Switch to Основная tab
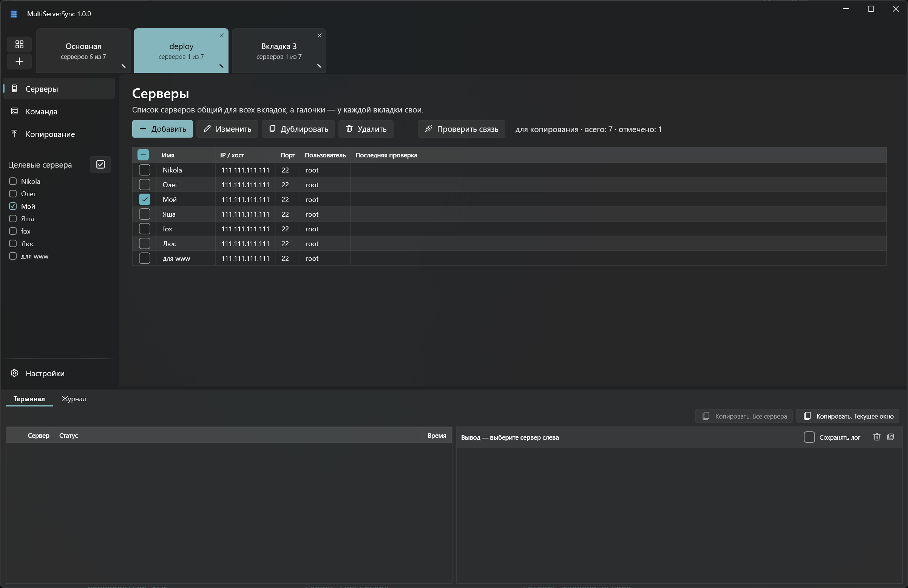The height and width of the screenshot is (588, 908). [x=83, y=51]
